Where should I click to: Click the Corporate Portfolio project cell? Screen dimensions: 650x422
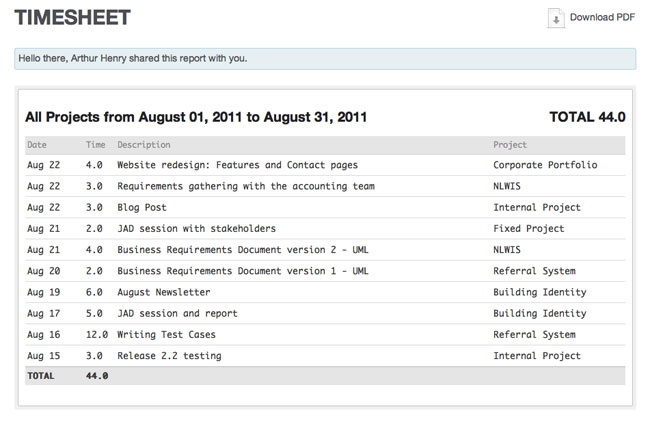click(545, 165)
